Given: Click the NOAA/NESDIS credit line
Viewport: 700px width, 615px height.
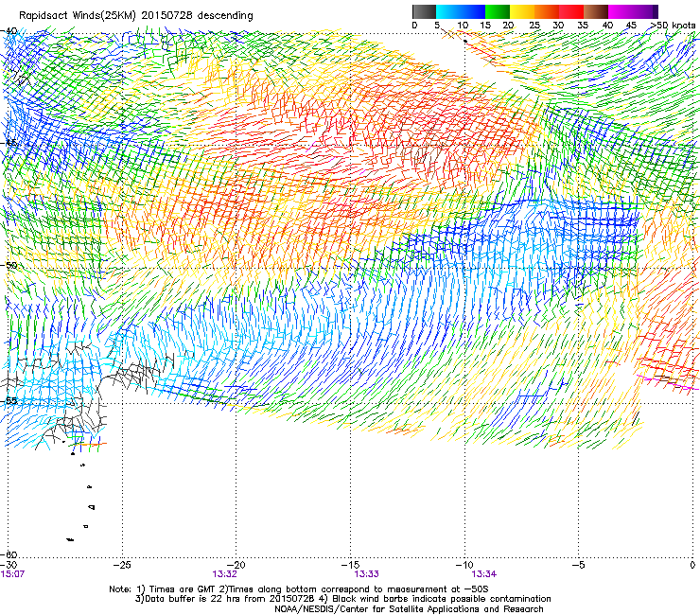Looking at the screenshot, I should pos(409,608).
